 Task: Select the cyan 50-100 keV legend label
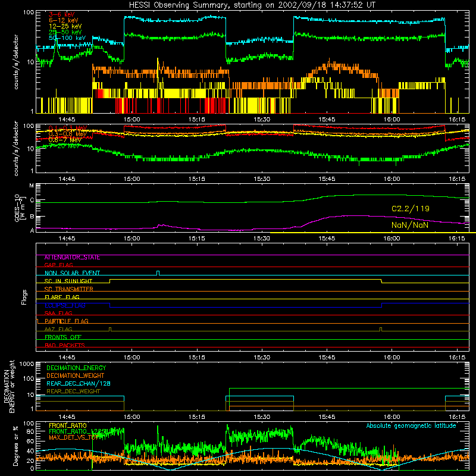pos(67,38)
